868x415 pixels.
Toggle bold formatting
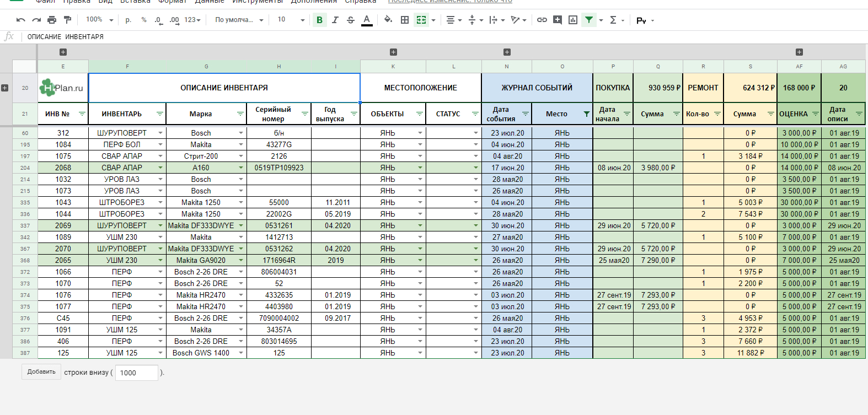pos(319,20)
